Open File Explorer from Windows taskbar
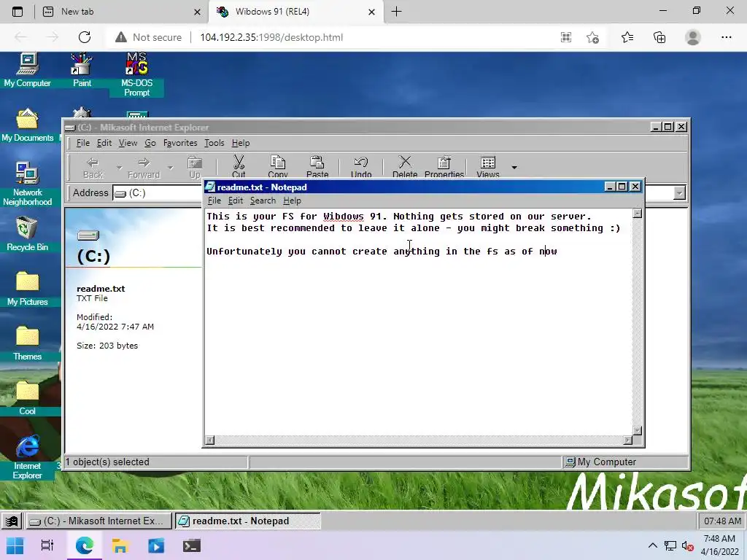 pyautogui.click(x=120, y=545)
